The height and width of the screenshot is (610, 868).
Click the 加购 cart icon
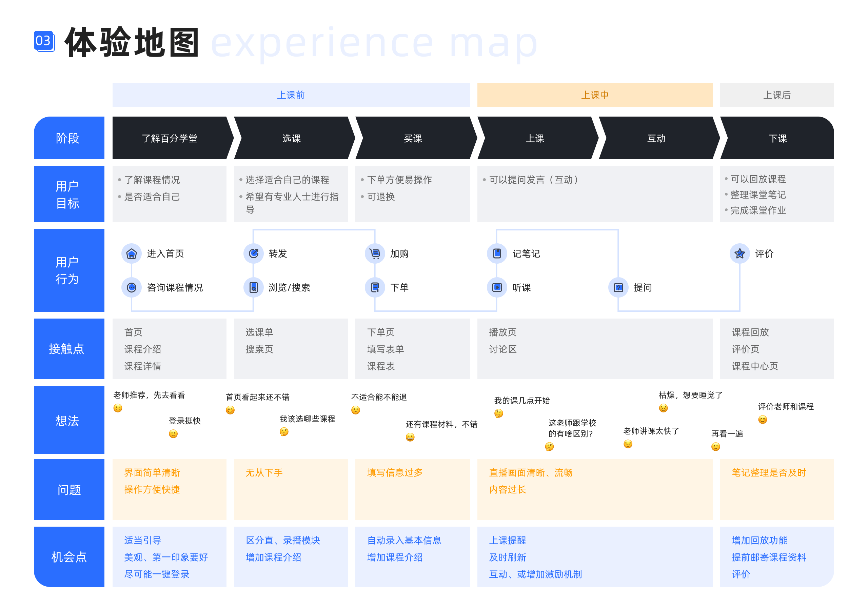tap(375, 253)
